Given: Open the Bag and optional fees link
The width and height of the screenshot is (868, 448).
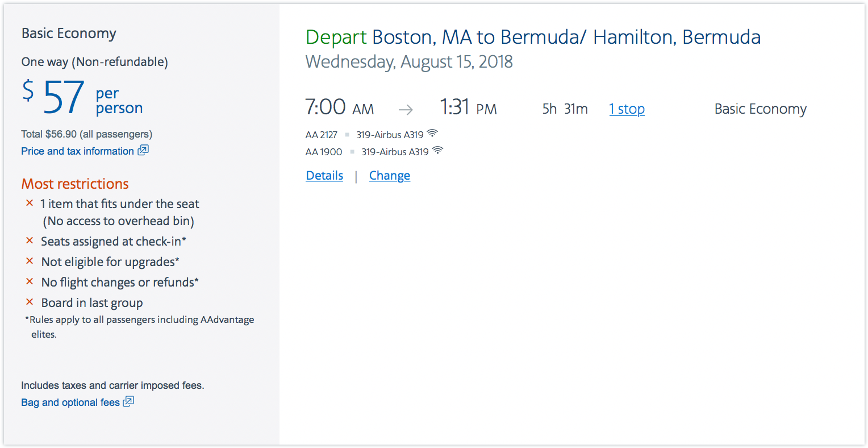Looking at the screenshot, I should [70, 403].
